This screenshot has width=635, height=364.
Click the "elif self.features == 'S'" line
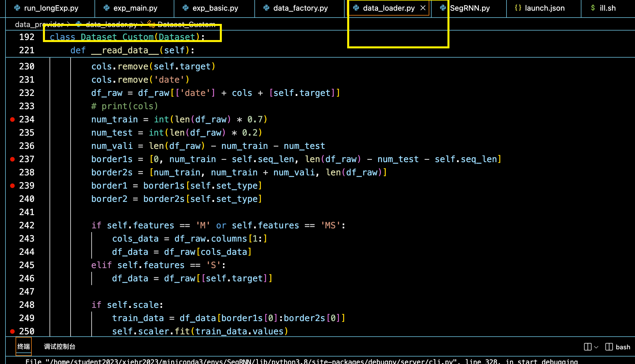tap(158, 265)
